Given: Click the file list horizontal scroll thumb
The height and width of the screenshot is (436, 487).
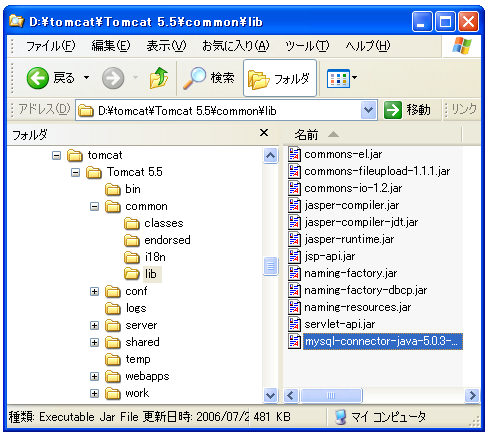Looking at the screenshot, I should (x=331, y=396).
